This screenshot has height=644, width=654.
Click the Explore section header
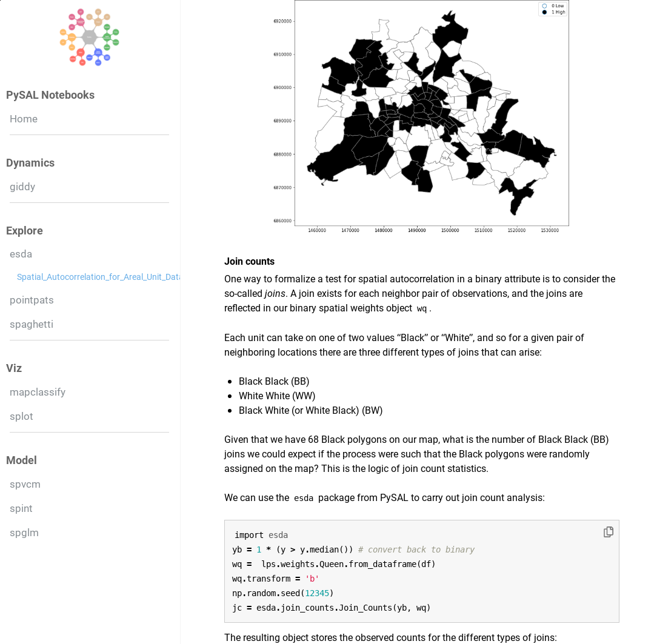24,231
